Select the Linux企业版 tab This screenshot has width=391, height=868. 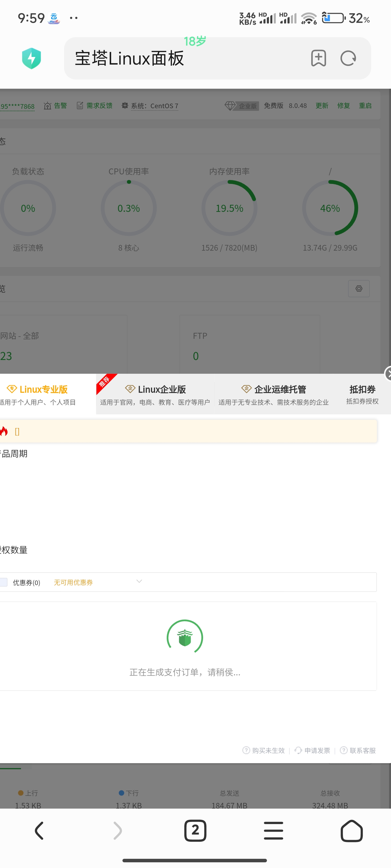point(155,394)
